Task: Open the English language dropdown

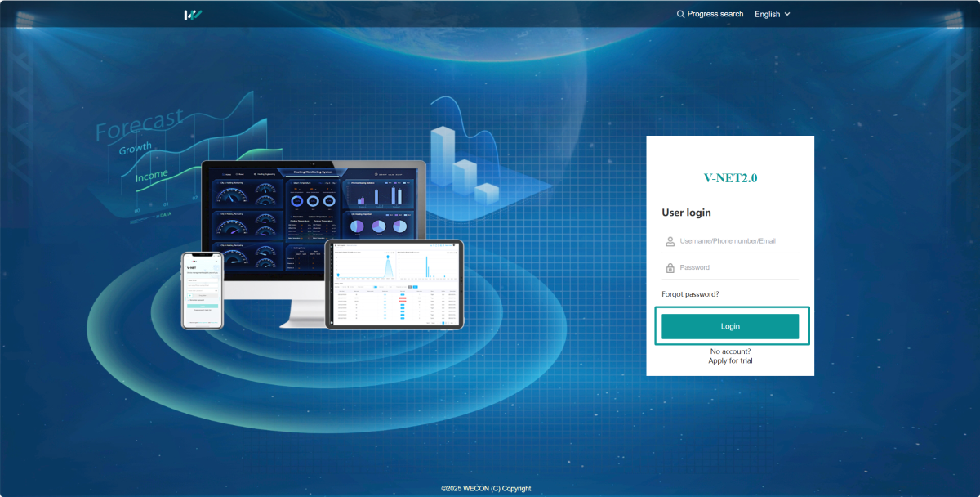Action: 767,14
